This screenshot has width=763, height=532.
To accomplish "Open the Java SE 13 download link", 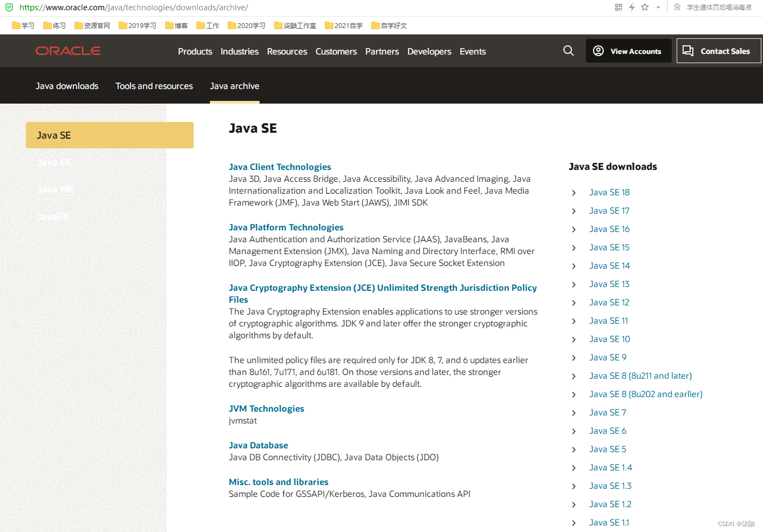I will 609,284.
